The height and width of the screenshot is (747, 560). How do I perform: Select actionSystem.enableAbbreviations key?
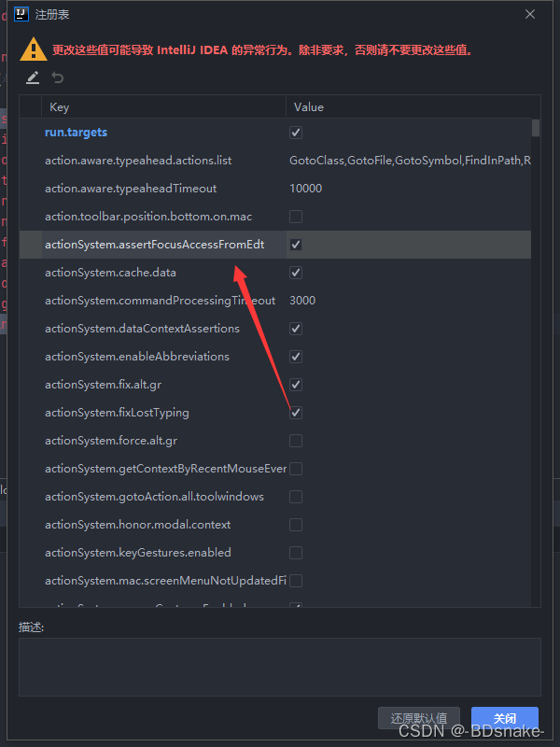coord(137,357)
